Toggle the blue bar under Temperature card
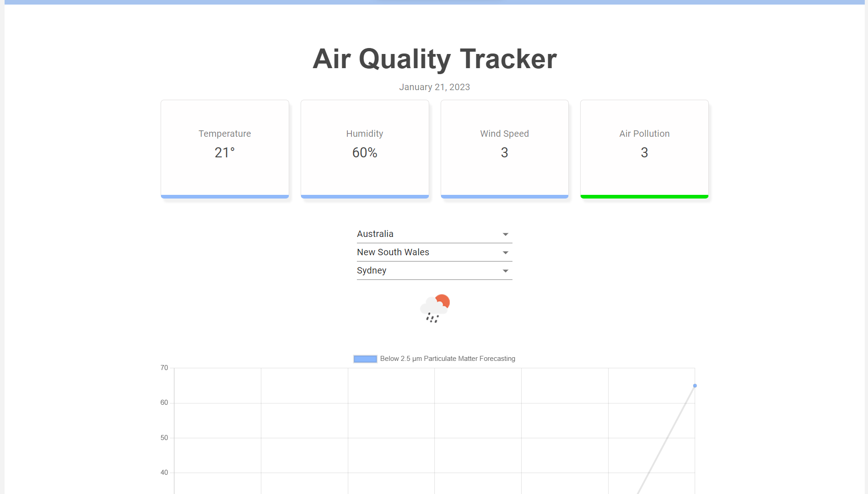Image resolution: width=868 pixels, height=494 pixels. pos(225,196)
